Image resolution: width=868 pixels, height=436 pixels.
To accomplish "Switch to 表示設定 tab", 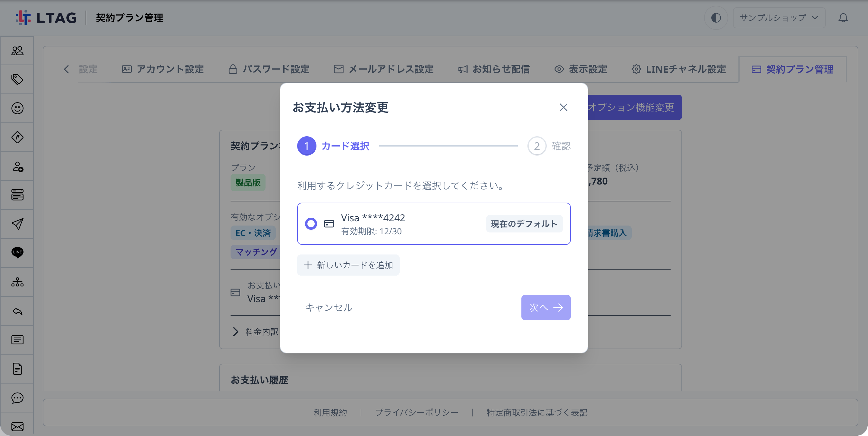I will [580, 69].
